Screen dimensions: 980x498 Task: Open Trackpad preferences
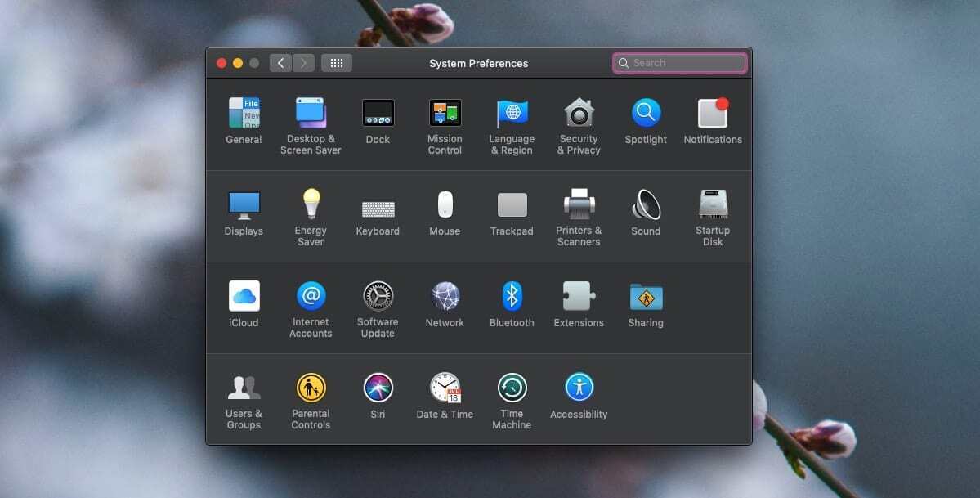point(512,206)
